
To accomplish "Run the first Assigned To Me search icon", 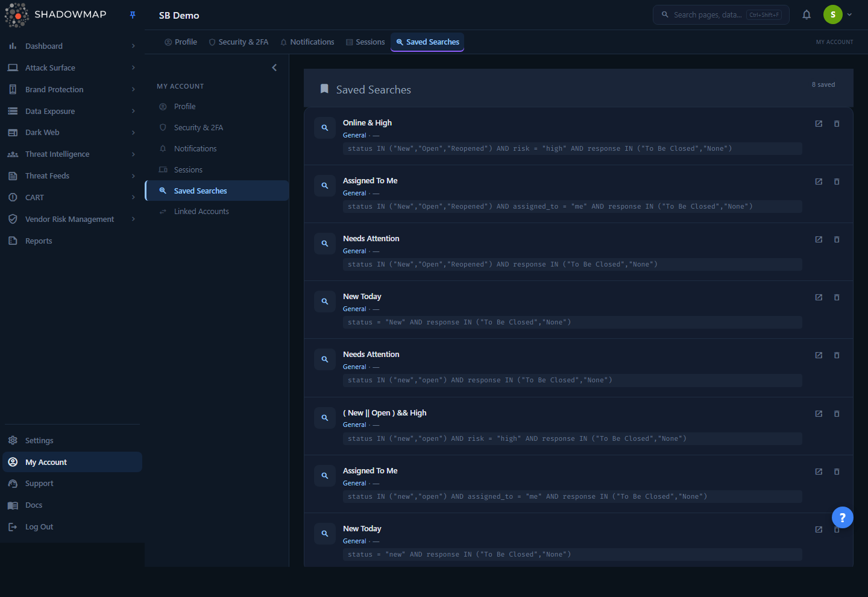I will [x=325, y=186].
